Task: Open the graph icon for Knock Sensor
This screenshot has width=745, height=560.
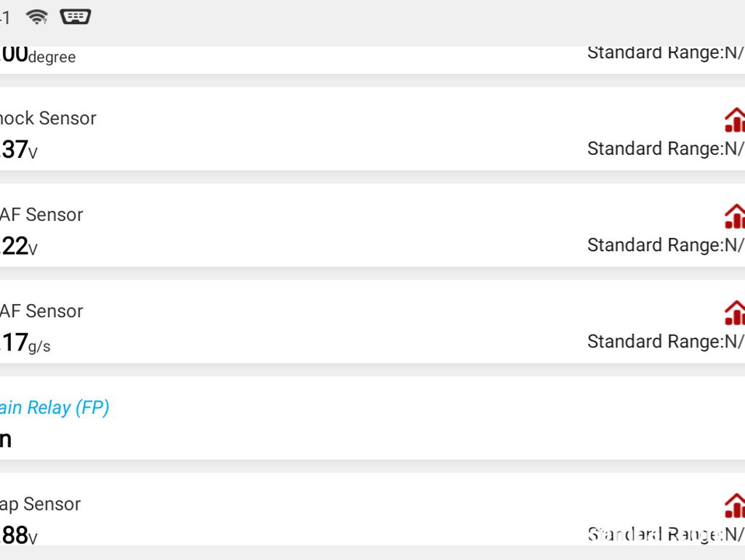Action: (735, 120)
